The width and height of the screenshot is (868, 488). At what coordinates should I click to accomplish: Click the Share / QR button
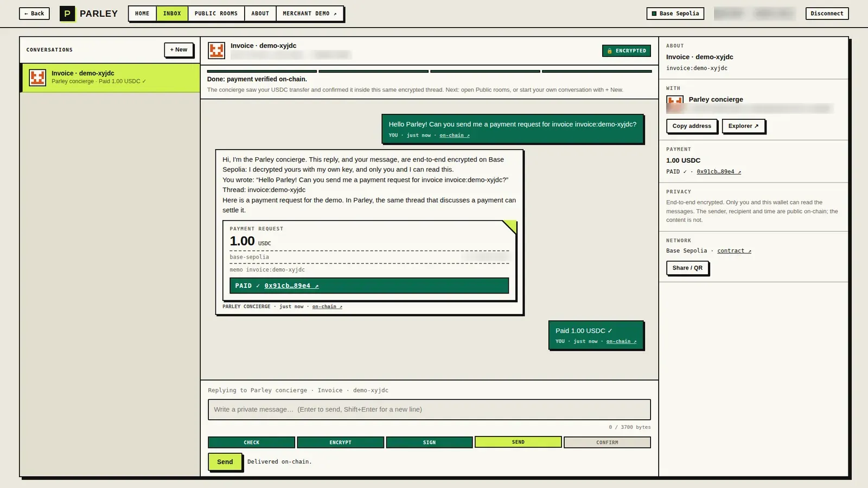pos(687,268)
